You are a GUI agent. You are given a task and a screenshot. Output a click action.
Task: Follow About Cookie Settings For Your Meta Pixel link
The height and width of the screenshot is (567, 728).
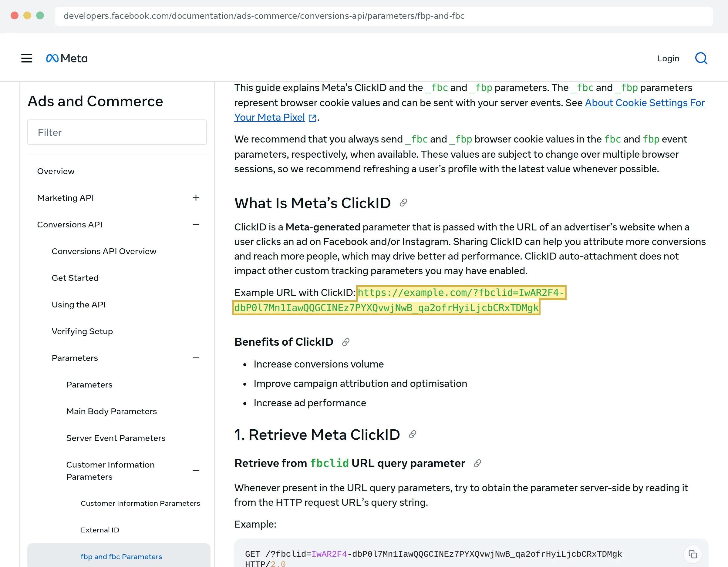(x=645, y=102)
